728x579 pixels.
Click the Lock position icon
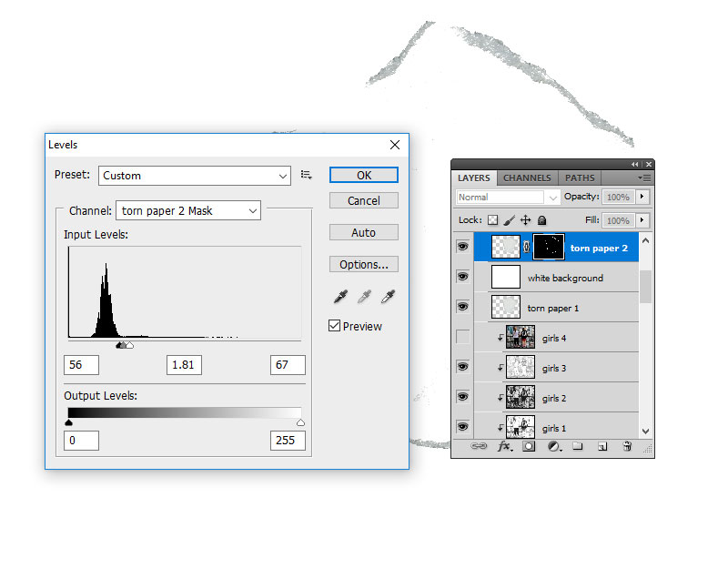click(x=525, y=220)
